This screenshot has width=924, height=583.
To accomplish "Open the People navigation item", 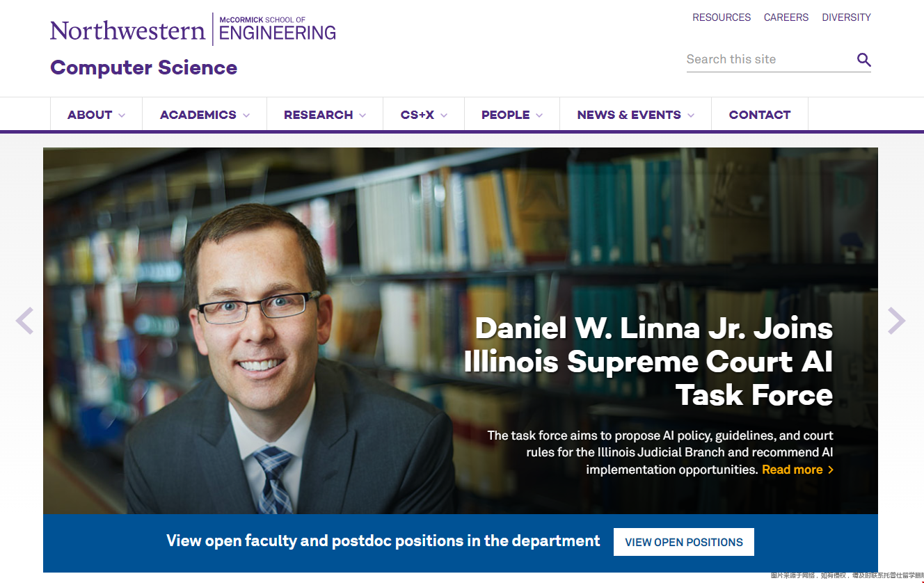I will (506, 115).
